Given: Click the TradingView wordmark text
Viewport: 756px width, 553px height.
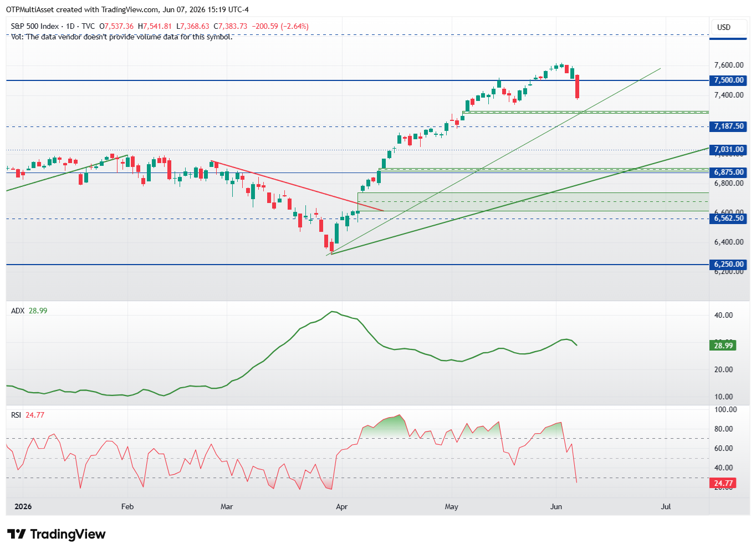Looking at the screenshot, I should click(68, 534).
